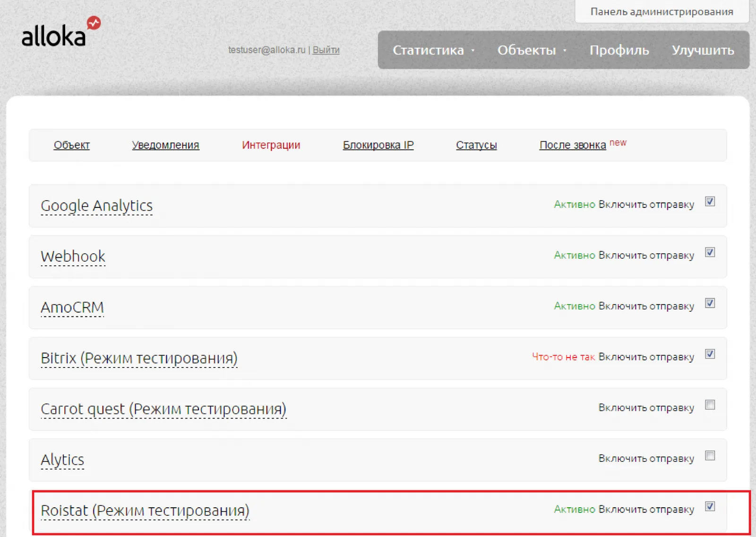Open the Статистика dropdown menu

click(x=433, y=50)
